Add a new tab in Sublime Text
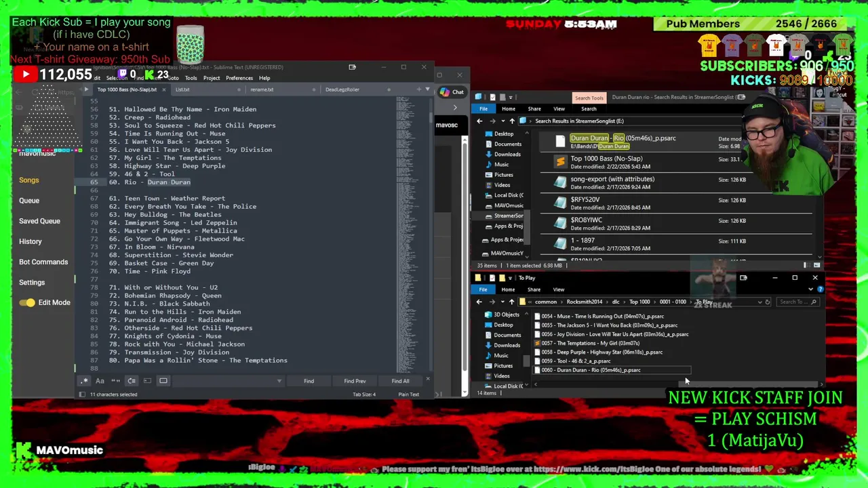Viewport: 868px width, 488px height. tap(418, 89)
